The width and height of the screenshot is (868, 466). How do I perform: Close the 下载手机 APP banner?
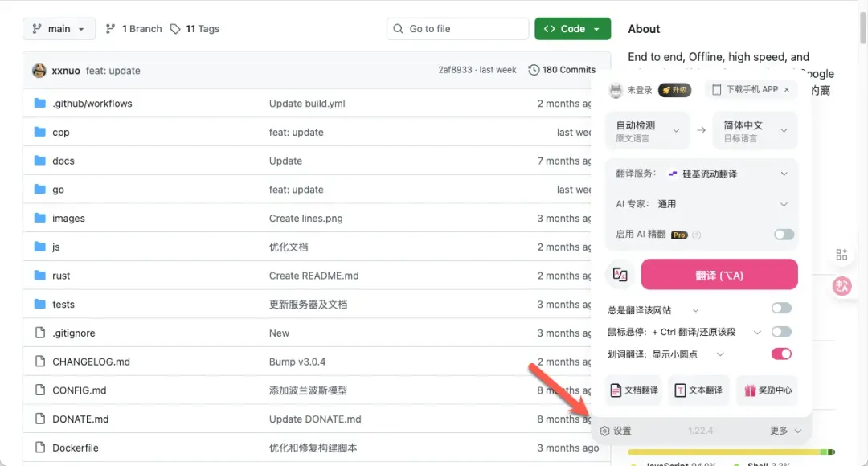pyautogui.click(x=787, y=90)
